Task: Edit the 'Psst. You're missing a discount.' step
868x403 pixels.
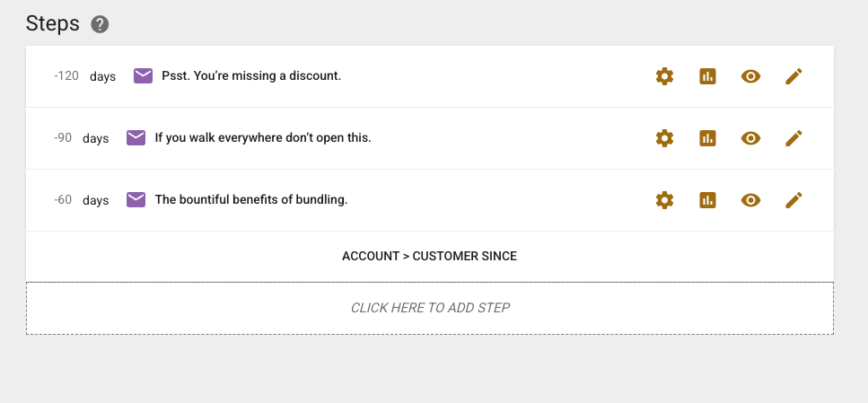Action: tap(793, 76)
